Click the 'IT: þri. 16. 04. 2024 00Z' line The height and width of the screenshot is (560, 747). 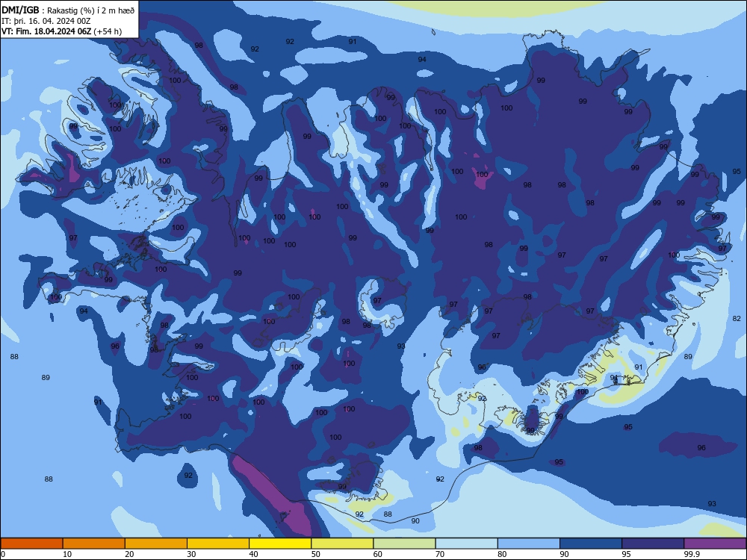(46, 21)
